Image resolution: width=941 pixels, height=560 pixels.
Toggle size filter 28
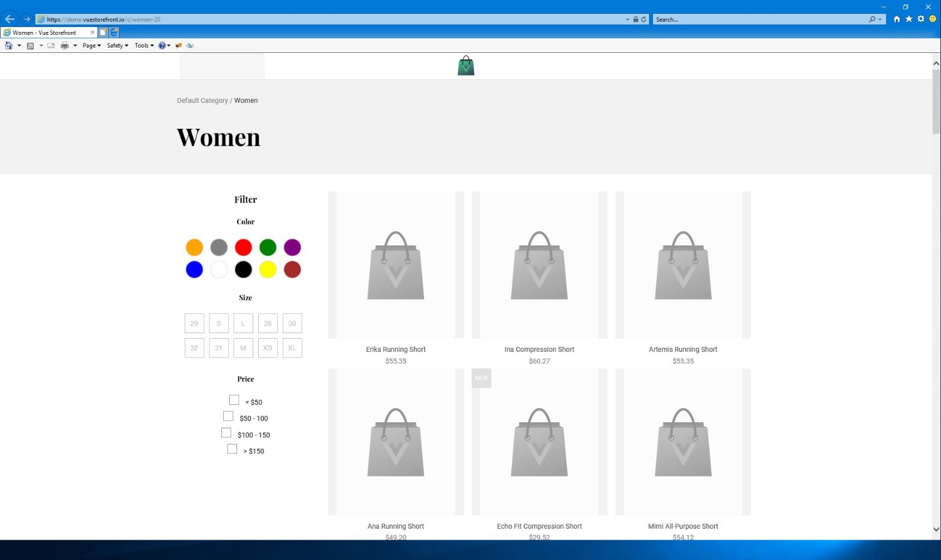coord(268,324)
